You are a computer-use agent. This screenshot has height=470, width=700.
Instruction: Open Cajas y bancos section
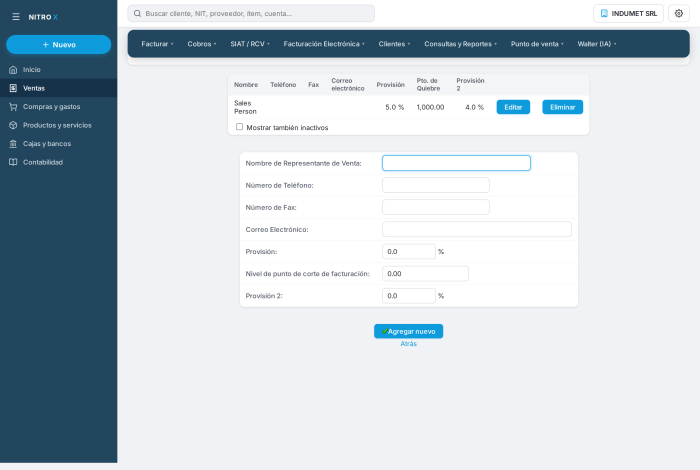pos(58,144)
